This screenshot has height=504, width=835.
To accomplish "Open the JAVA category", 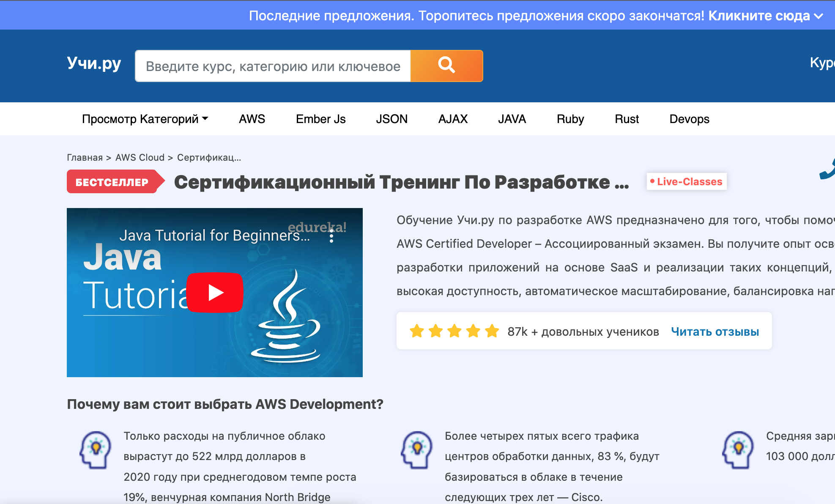I will click(x=512, y=119).
